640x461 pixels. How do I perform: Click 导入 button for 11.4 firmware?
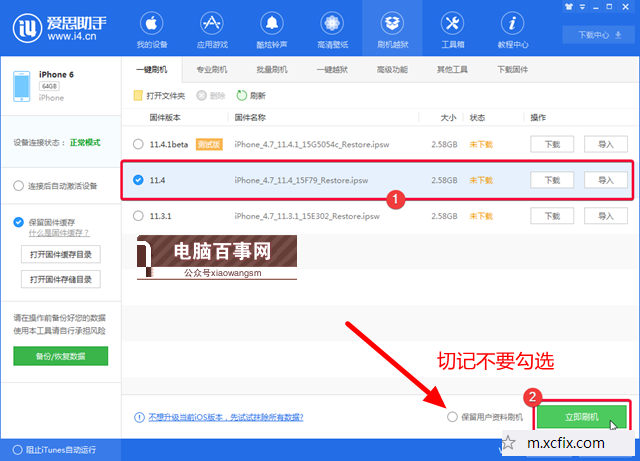606,180
